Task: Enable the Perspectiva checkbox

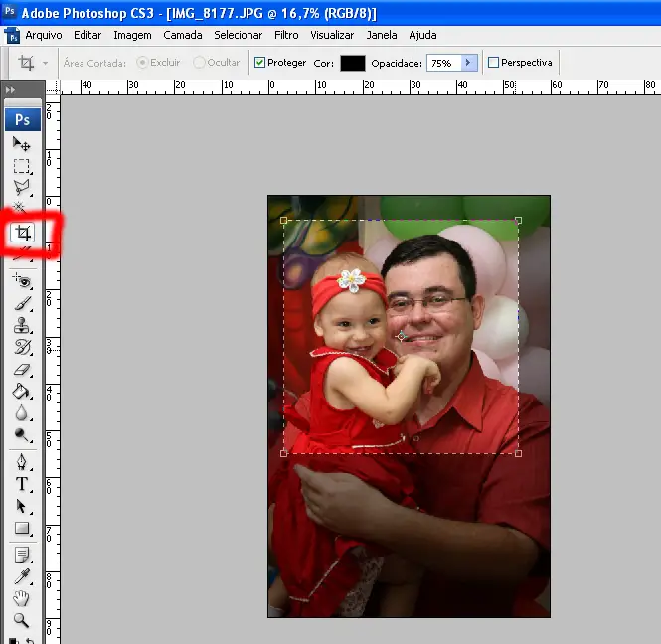Action: click(x=493, y=63)
